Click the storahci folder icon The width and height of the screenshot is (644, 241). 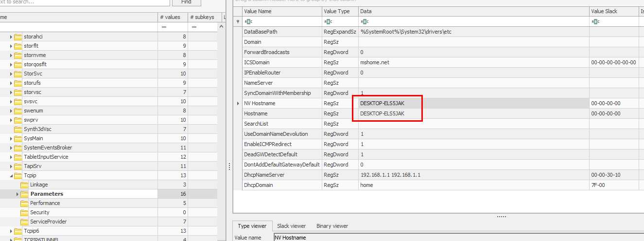18,37
